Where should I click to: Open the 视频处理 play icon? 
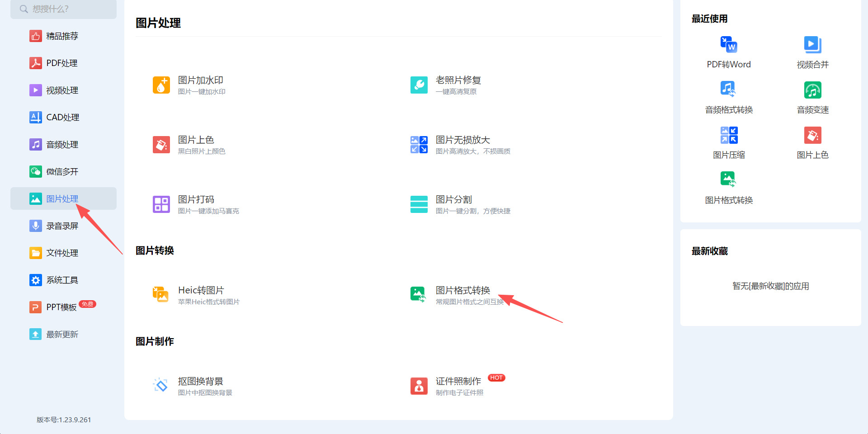(x=36, y=90)
